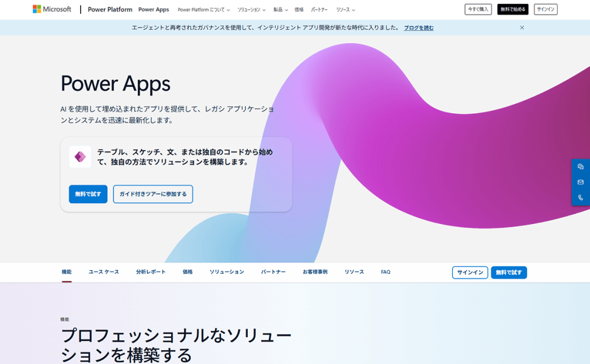Image resolution: width=590 pixels, height=364 pixels.
Task: Click ガイド付きツアーに参加する button
Action: pos(153,194)
